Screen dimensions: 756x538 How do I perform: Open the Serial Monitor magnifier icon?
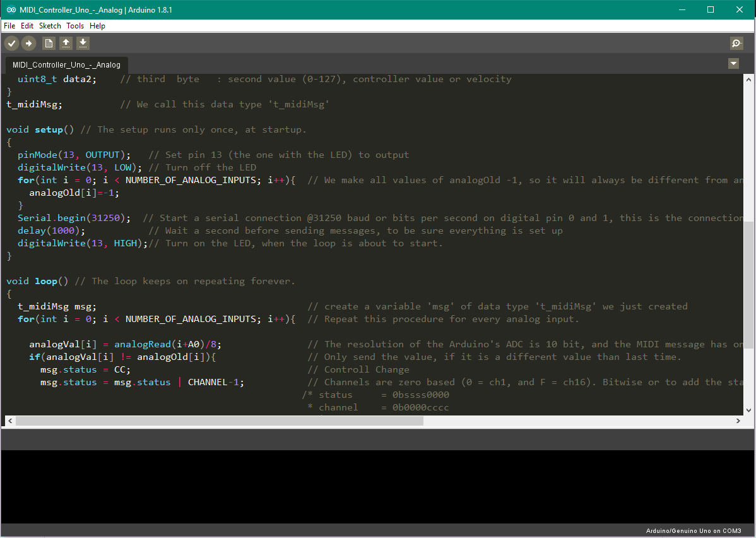click(x=736, y=44)
